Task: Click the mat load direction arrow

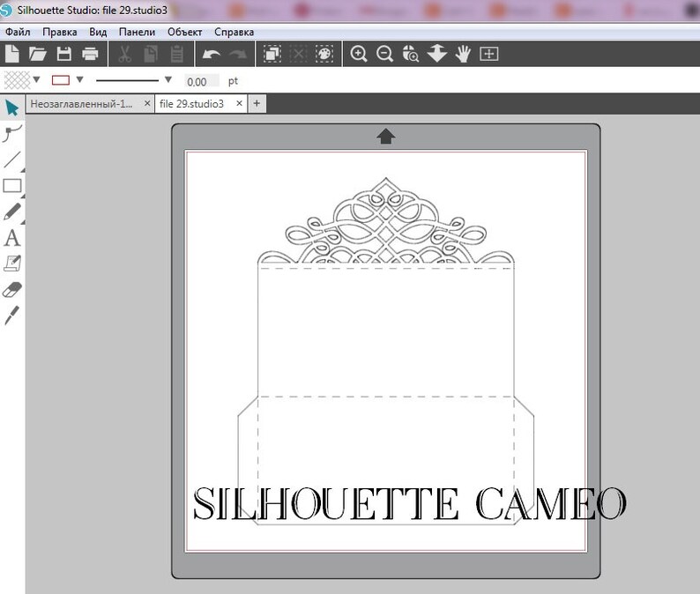Action: click(386, 136)
